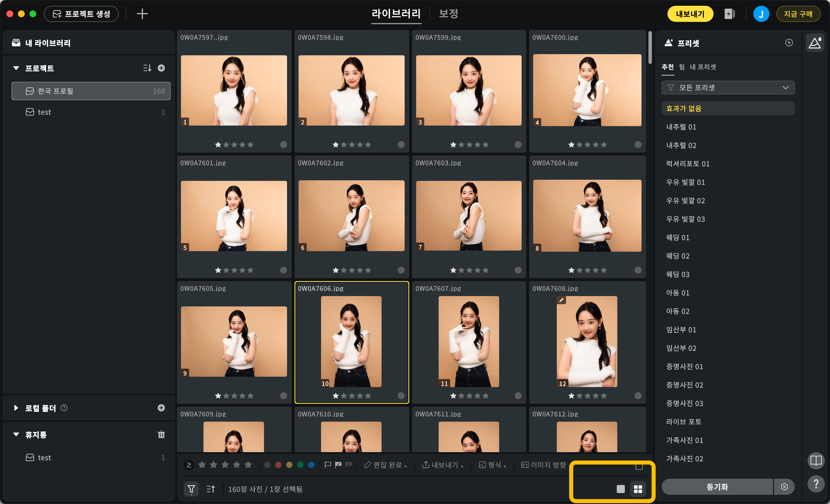Click the 프로젝트 생성 button
The height and width of the screenshot is (504, 830).
81,14
